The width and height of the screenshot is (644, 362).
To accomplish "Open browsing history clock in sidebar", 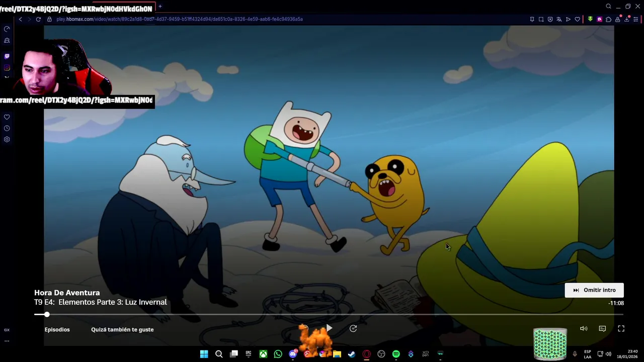I will (x=7, y=128).
